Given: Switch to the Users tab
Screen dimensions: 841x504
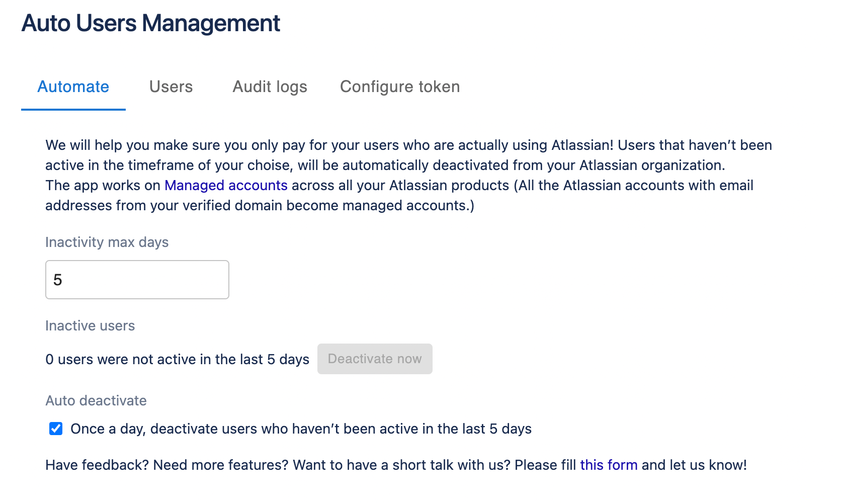Looking at the screenshot, I should [x=171, y=87].
